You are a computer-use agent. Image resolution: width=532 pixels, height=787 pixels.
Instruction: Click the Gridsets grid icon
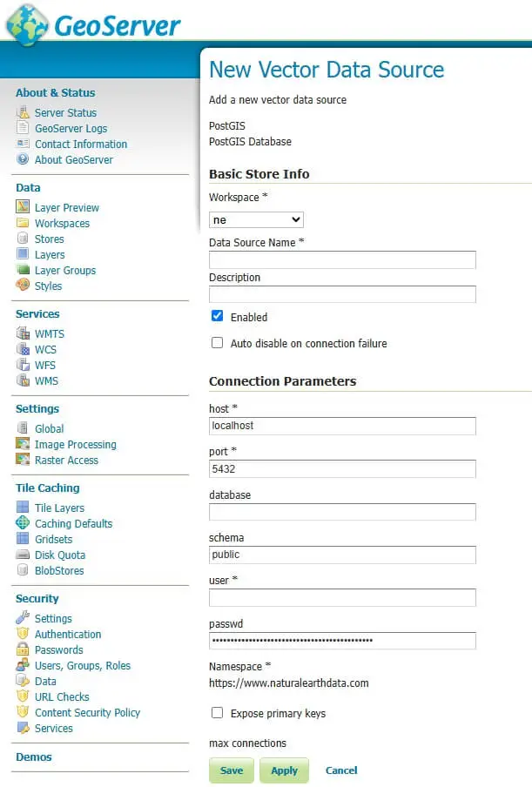click(x=23, y=539)
